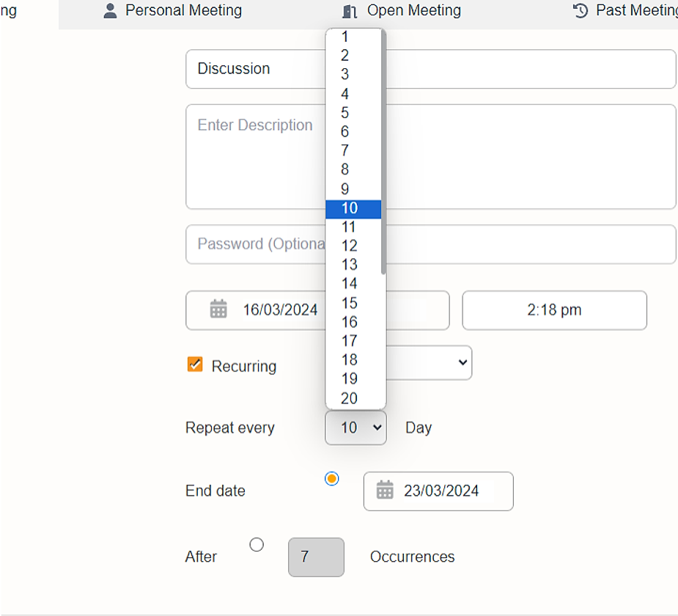Click the Recurring label text
Viewport: 678px width, 616px height.
244,367
